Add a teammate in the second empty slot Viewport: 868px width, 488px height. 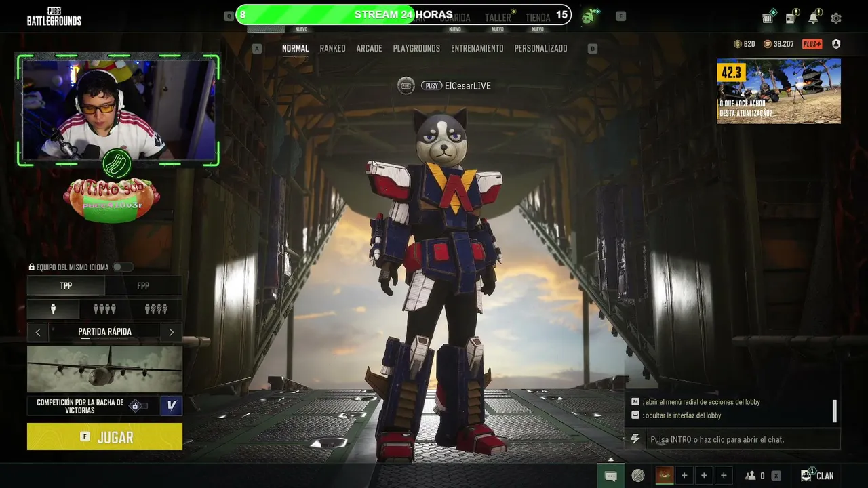pyautogui.click(x=704, y=476)
